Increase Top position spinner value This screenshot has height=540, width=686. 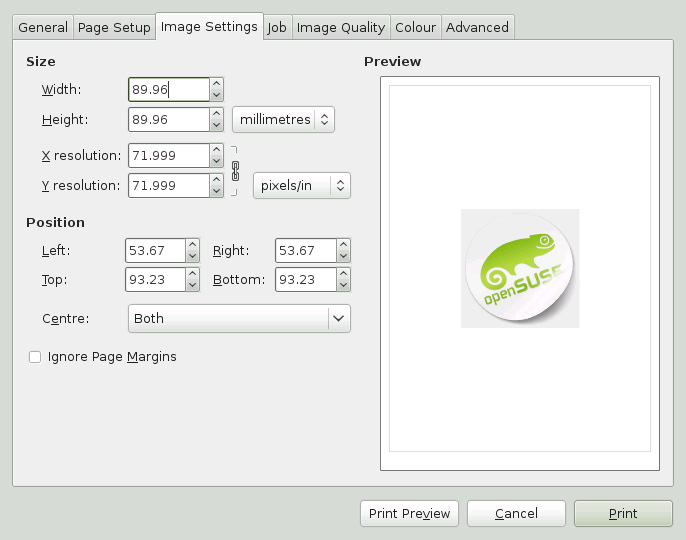coord(192,274)
